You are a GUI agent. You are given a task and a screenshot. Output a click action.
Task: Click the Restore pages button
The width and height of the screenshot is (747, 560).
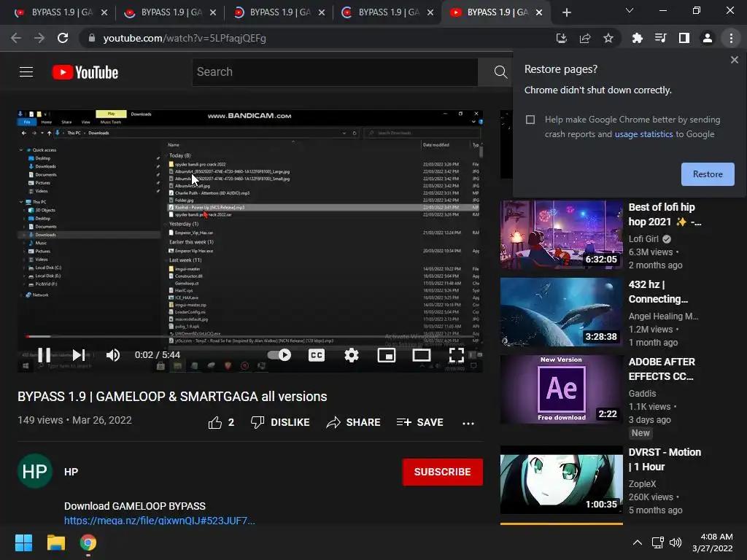[x=708, y=174]
